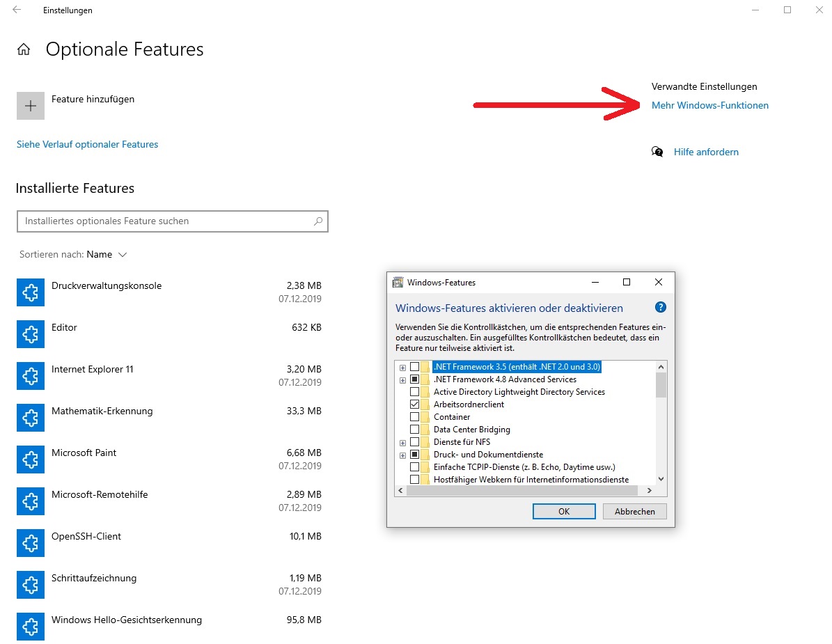Select the Microsoft Paint feature icon
832x644 pixels.
click(30, 460)
